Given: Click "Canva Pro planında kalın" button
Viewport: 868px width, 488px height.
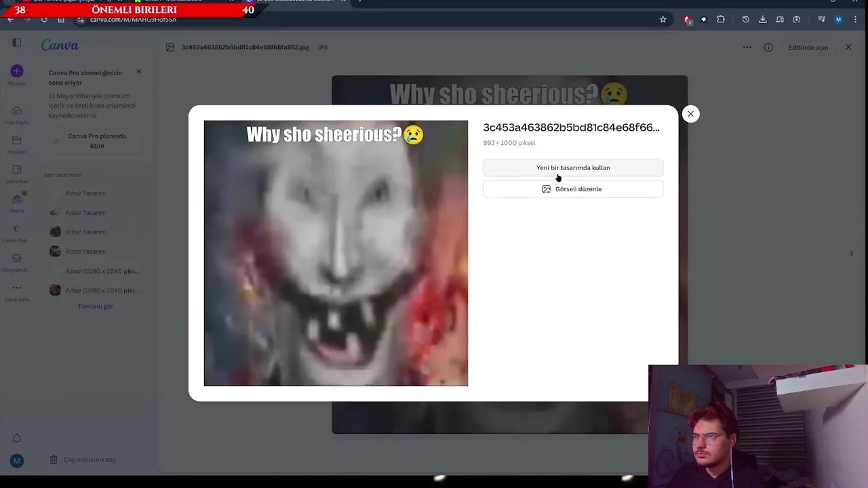Looking at the screenshot, I should click(x=97, y=141).
